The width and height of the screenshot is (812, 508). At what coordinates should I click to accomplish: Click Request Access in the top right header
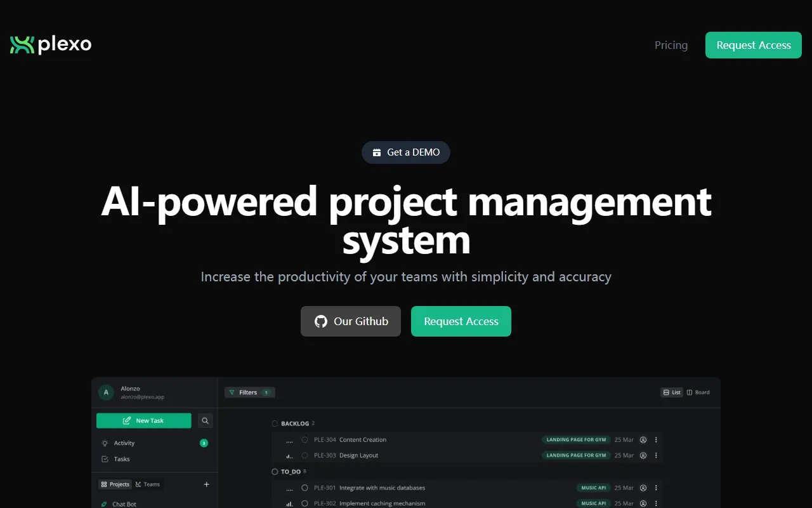click(x=753, y=45)
